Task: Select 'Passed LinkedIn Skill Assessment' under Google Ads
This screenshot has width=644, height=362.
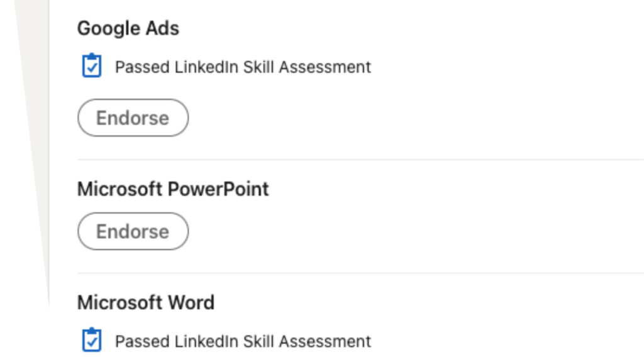Action: [243, 67]
